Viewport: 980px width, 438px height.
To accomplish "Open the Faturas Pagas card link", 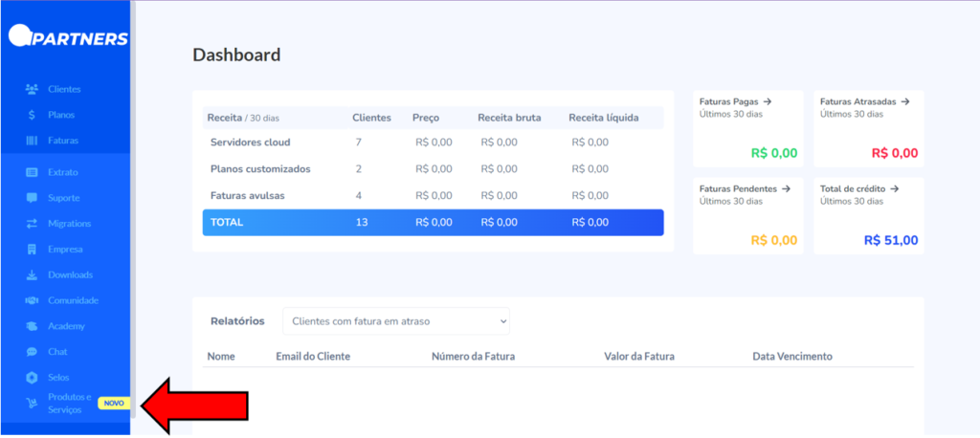I will pos(735,101).
